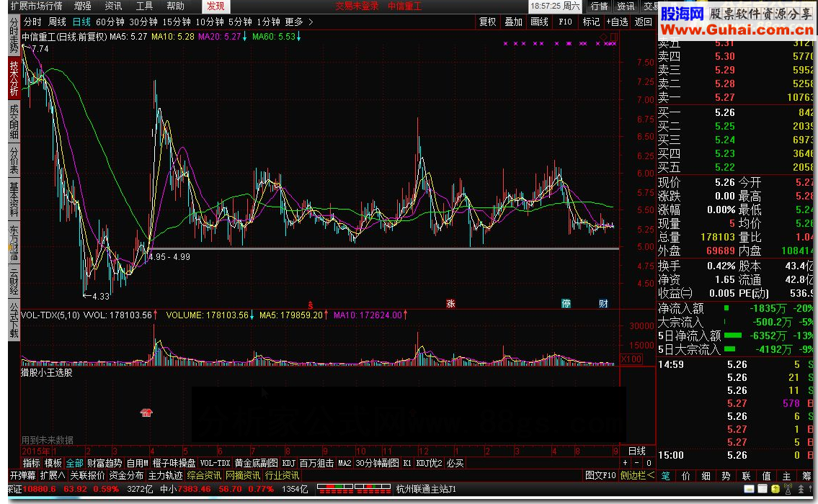Click the 叠加 overlay button
This screenshot has width=818, height=504.
(513, 22)
